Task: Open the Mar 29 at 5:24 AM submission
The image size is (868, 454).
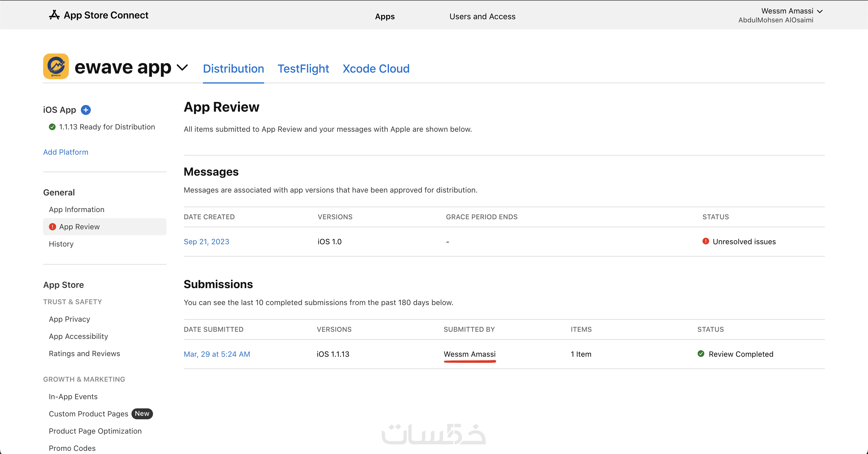Action: pos(217,354)
